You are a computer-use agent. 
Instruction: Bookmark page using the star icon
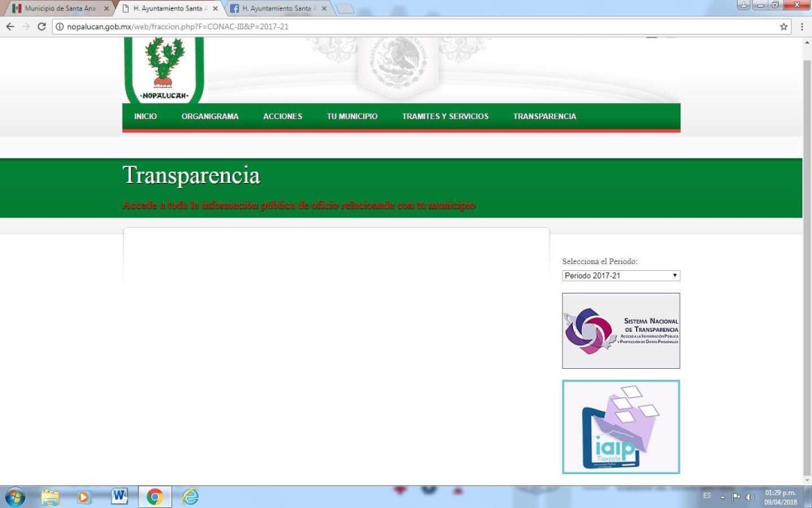coord(784,26)
